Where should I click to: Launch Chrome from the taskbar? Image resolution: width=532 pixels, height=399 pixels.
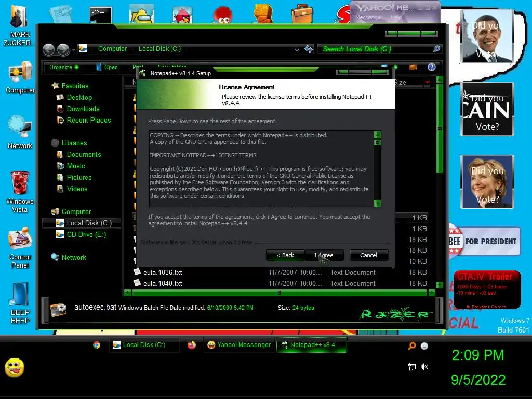tap(97, 345)
